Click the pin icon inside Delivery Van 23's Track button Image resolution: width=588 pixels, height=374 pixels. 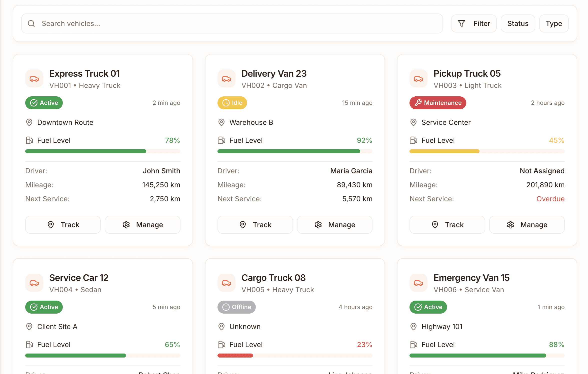(x=243, y=225)
